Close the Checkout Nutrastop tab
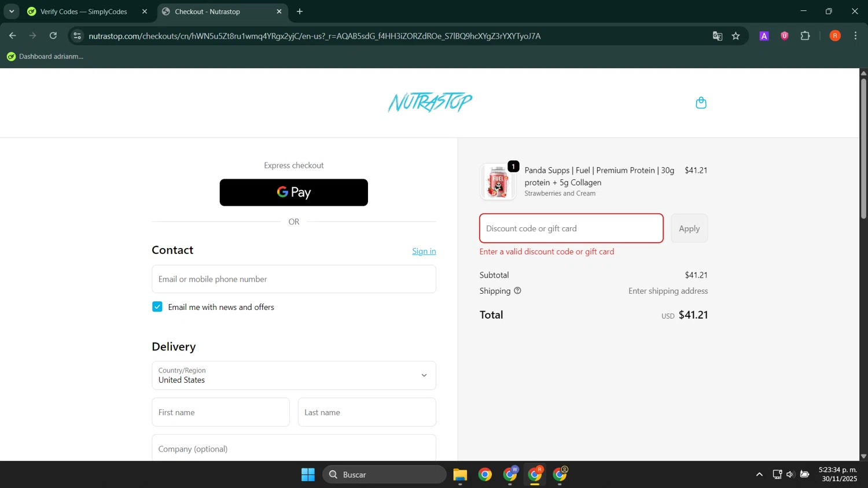The image size is (868, 488). 279,12
